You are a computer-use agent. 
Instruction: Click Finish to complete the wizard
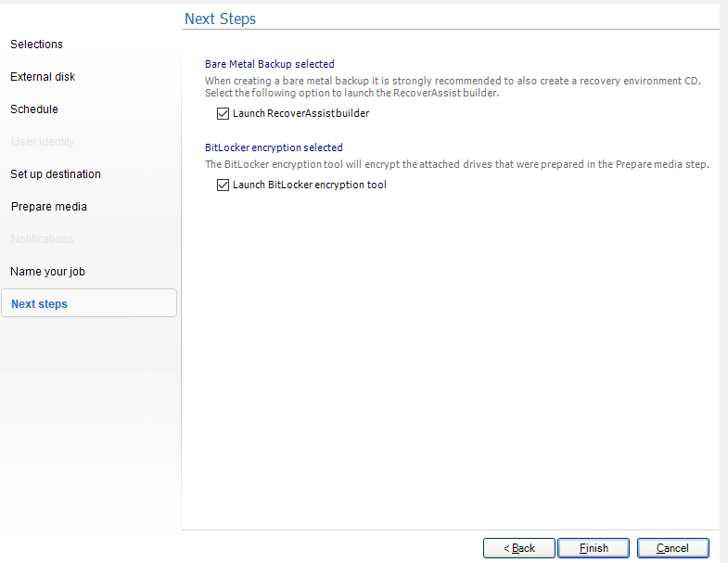[x=594, y=548]
